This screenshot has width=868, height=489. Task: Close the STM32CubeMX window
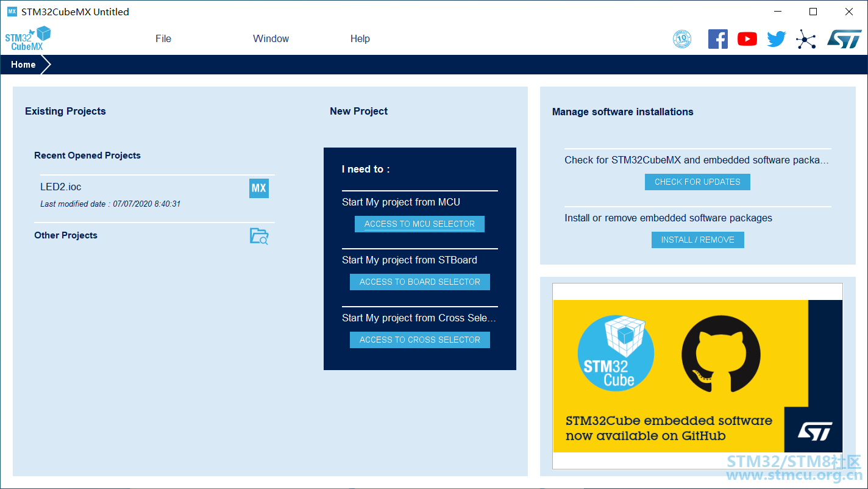click(x=849, y=12)
